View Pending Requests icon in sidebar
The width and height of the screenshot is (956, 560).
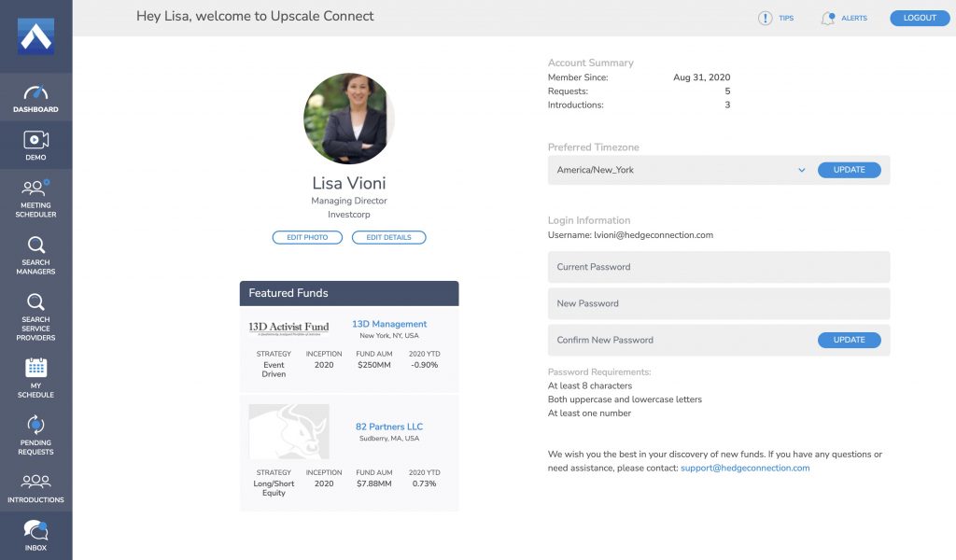35,425
